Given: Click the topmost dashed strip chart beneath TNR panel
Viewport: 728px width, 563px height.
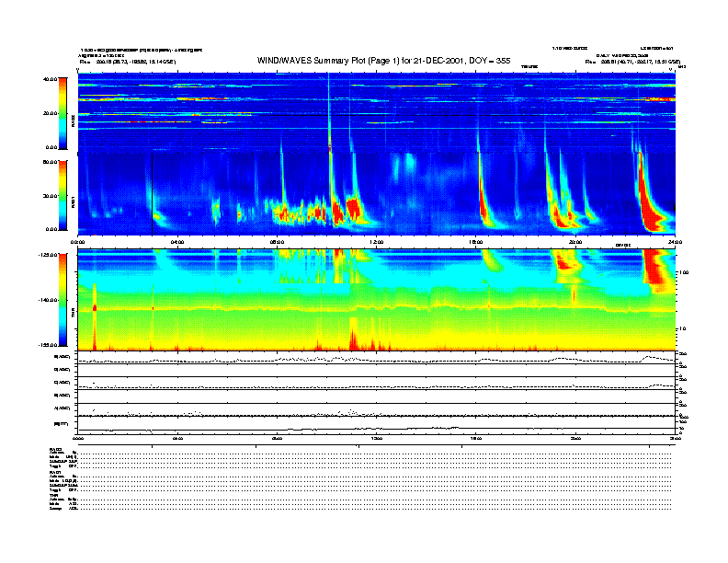Looking at the screenshot, I should pyautogui.click(x=376, y=358).
